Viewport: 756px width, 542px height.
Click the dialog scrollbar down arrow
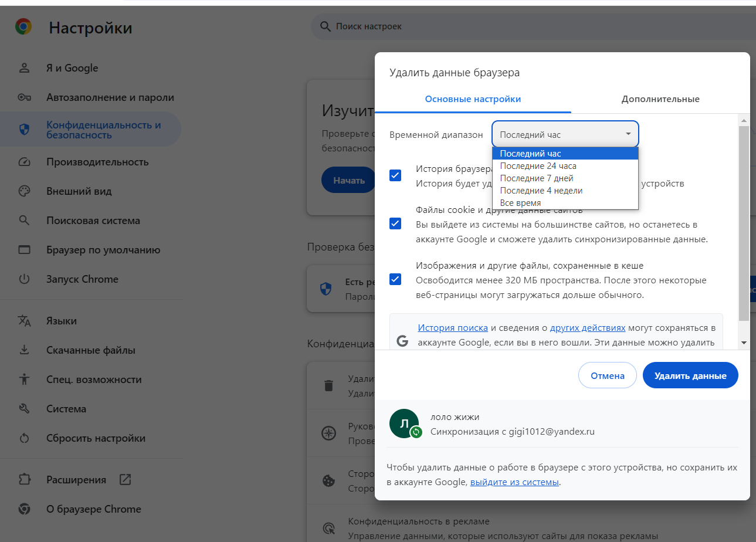pyautogui.click(x=744, y=343)
